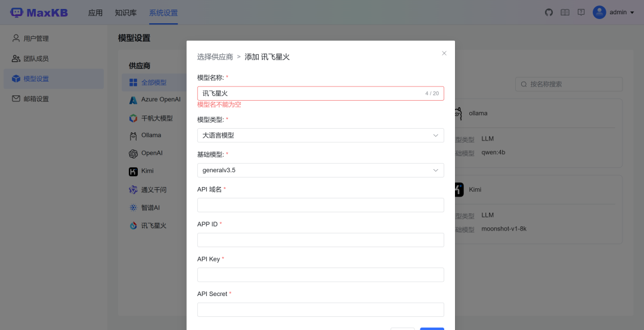Click the MaxKB logo
Image resolution: width=644 pixels, height=330 pixels.
click(x=39, y=13)
